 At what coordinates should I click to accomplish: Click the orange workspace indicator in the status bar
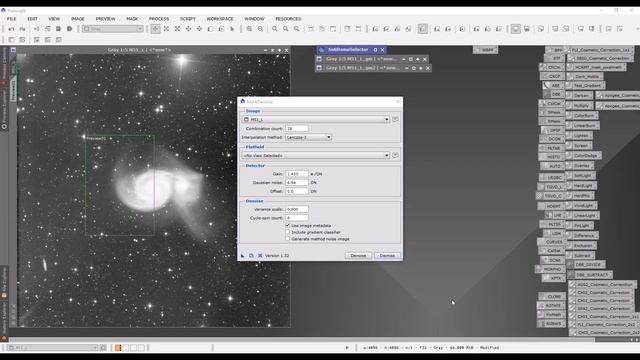click(118, 348)
